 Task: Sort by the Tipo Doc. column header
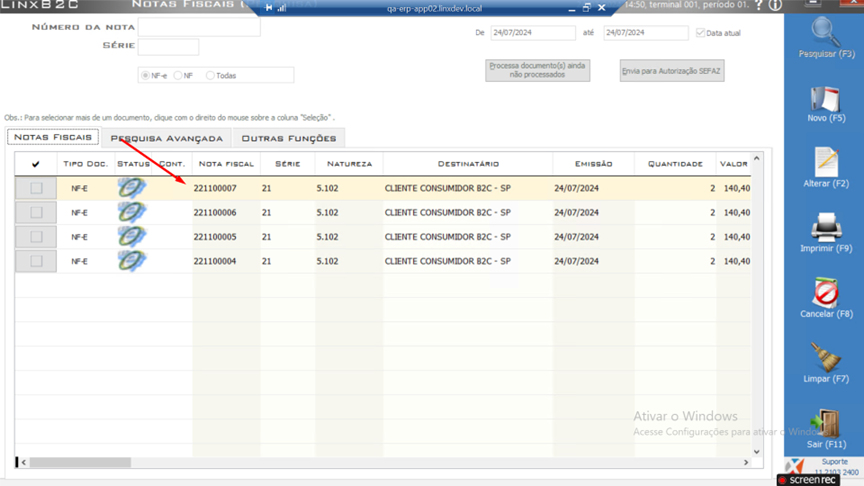(x=85, y=164)
